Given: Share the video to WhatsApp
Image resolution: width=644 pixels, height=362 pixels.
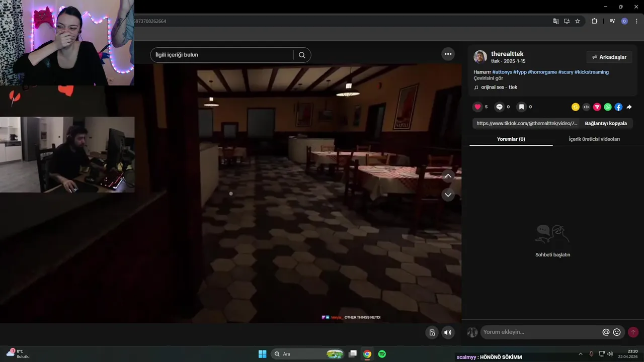Looking at the screenshot, I should [608, 107].
